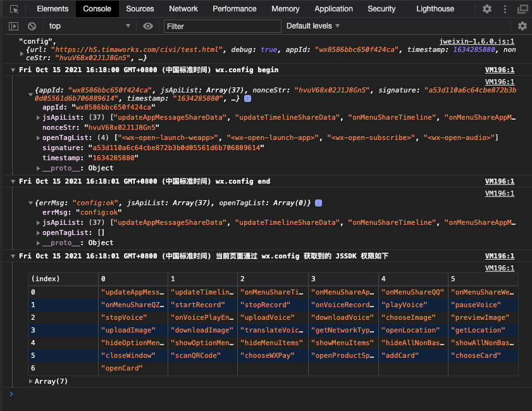Open the top JavaScript context dropdown
The image size is (532, 411).
(x=89, y=26)
